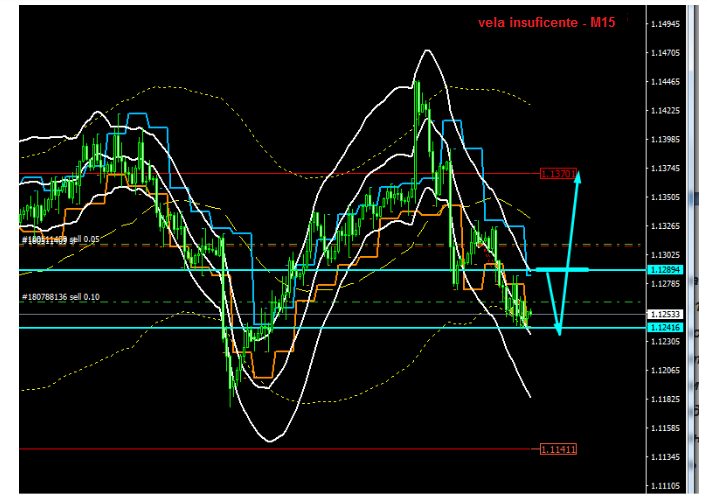Click the 1.14945 value on price axis
This screenshot has width=707, height=504.
tap(665, 24)
